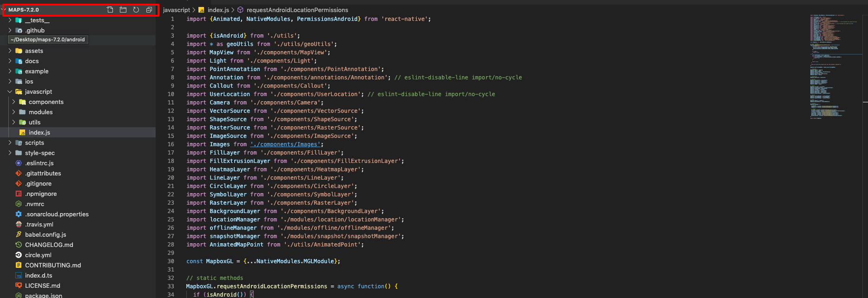The width and height of the screenshot is (868, 298).
Task: Click the CircleCI icon beside circle.yml
Action: tap(19, 255)
